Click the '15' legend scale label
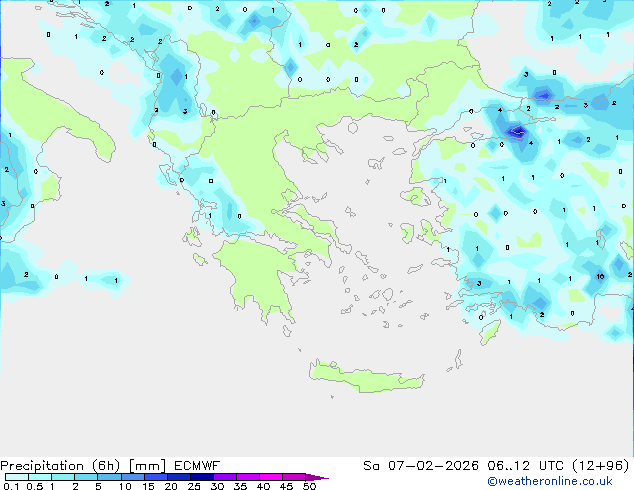This screenshot has height=490, width=634. [148, 486]
